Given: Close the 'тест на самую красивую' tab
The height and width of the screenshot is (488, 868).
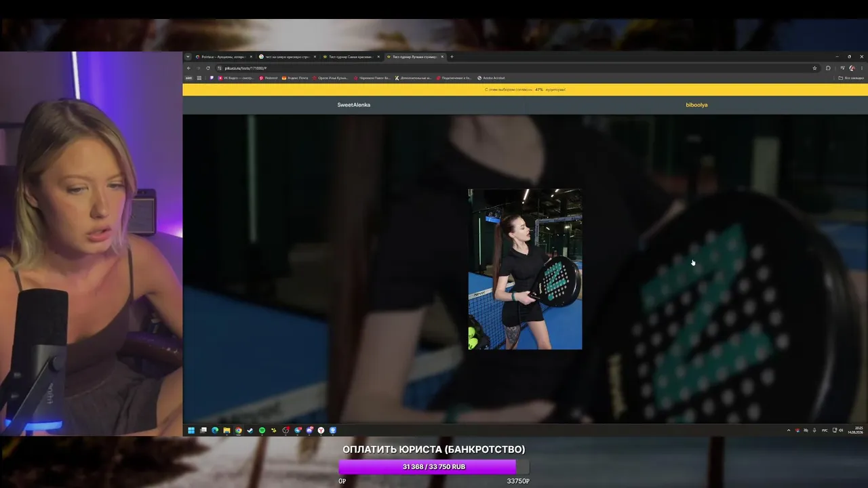Looking at the screenshot, I should (x=315, y=57).
